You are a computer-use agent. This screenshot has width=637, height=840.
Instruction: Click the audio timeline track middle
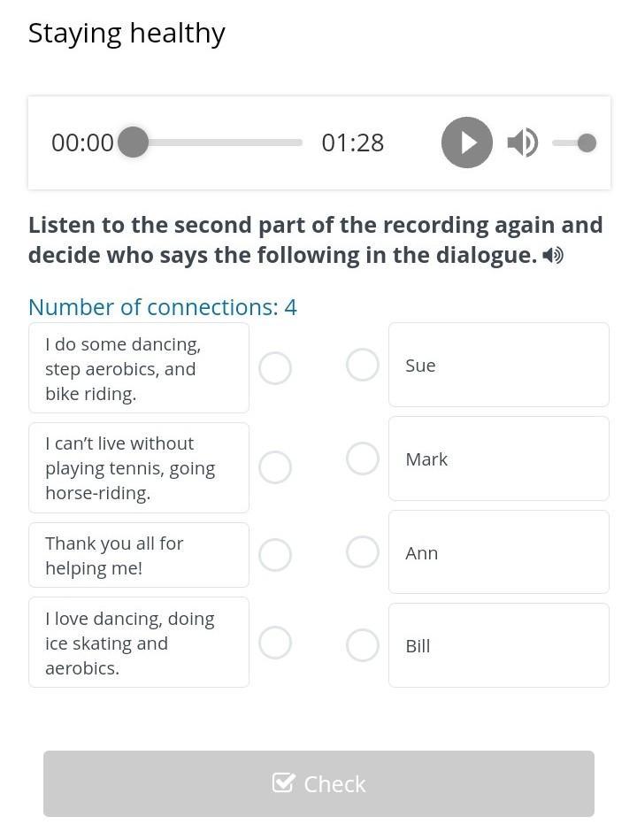click(x=218, y=143)
